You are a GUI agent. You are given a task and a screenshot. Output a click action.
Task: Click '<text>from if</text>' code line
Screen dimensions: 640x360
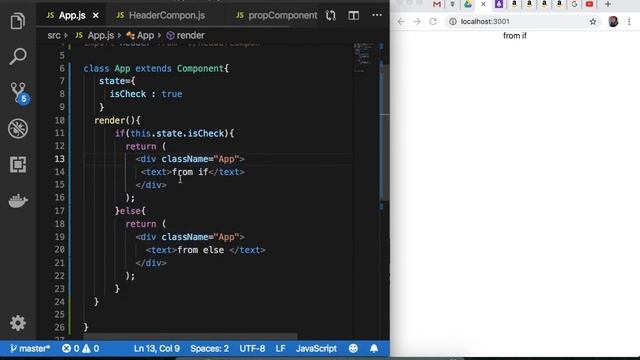pos(193,172)
